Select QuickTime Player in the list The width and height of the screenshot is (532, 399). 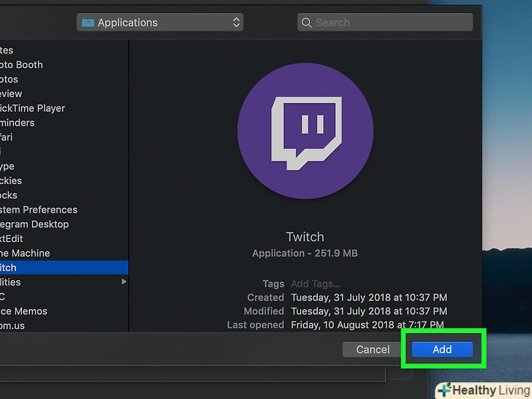point(64,108)
